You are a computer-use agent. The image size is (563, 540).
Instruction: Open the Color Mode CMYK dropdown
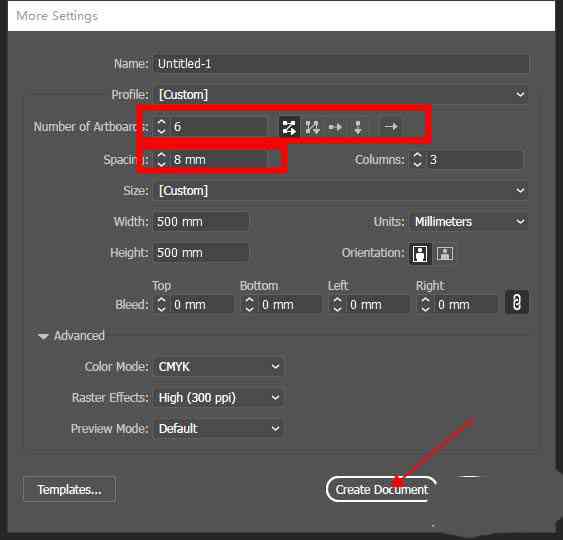click(218, 367)
